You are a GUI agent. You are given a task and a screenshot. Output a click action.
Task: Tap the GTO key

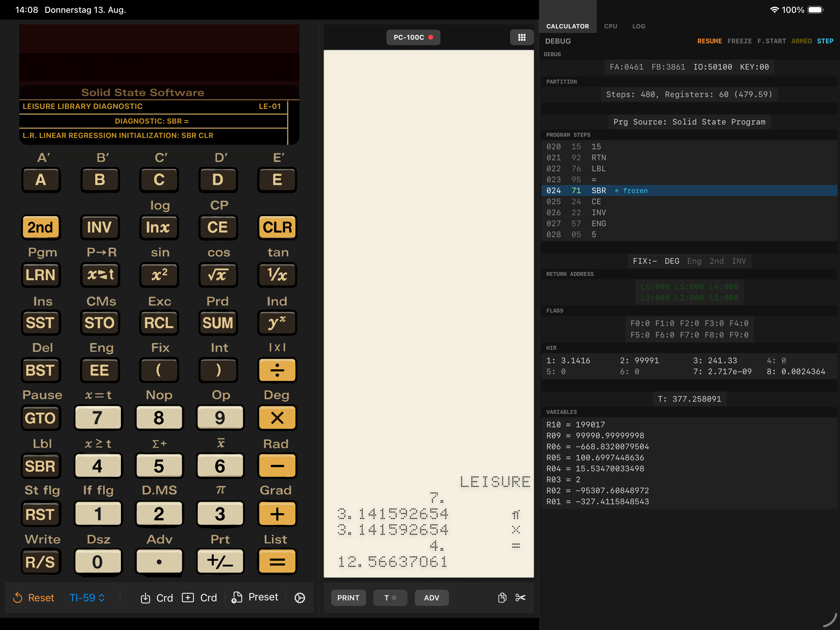point(41,418)
